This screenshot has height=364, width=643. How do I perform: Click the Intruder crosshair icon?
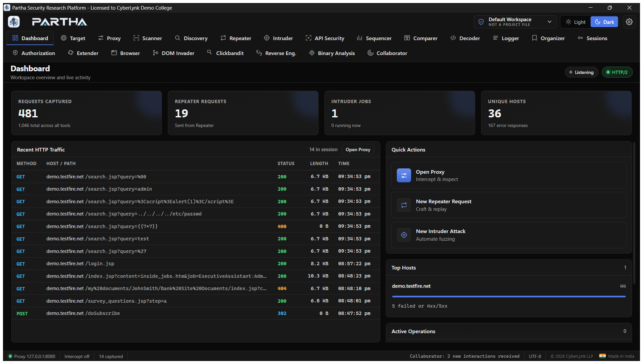(267, 38)
